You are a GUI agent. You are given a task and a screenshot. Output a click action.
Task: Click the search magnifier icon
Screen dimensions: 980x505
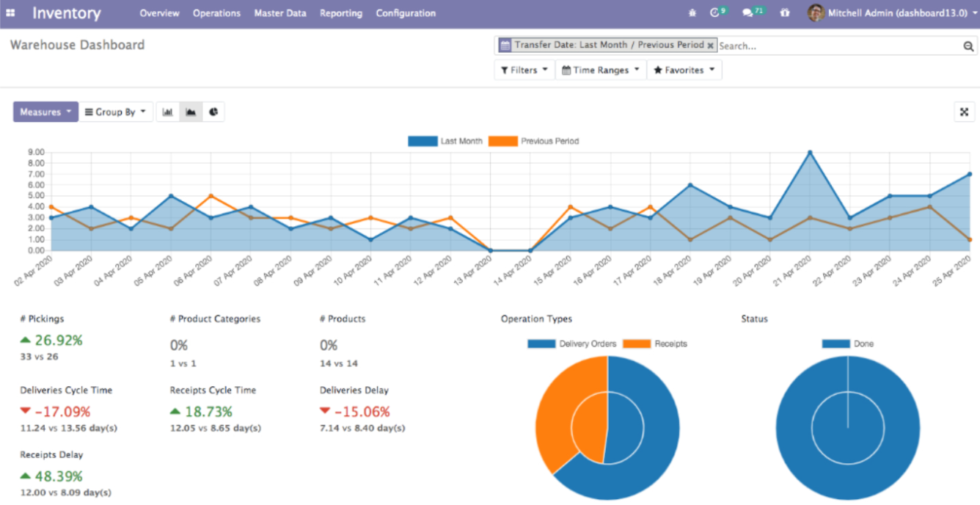[x=968, y=46]
